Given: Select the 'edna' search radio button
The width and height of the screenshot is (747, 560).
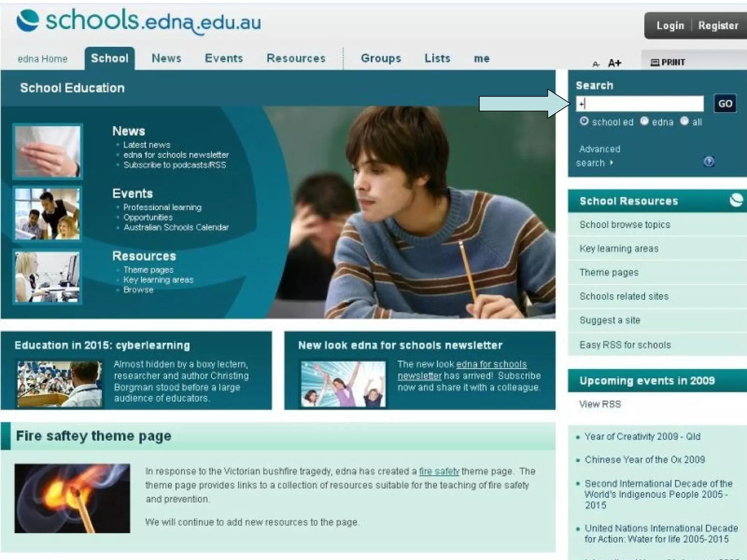Looking at the screenshot, I should coord(645,121).
